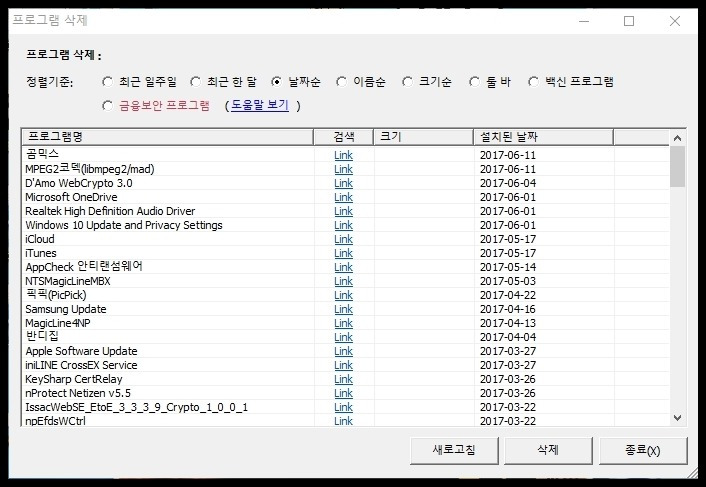Select the iTunes program entry
The image size is (706, 487).
41,253
